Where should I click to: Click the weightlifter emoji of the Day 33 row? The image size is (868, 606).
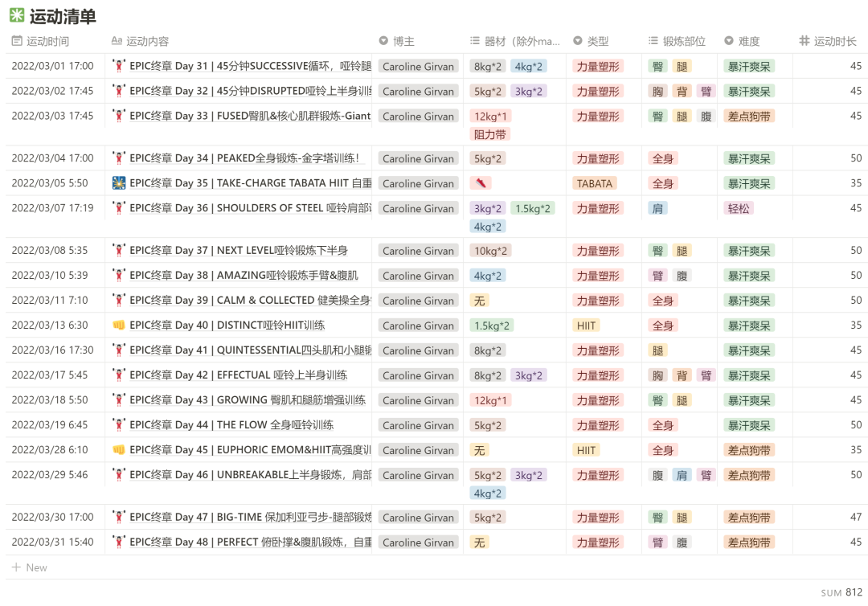pos(118,116)
